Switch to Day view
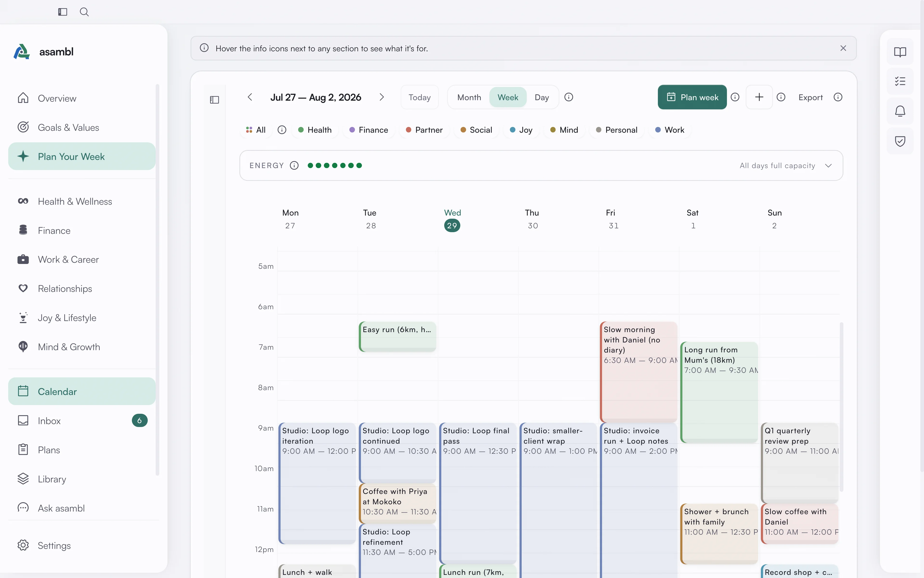The width and height of the screenshot is (924, 578). click(x=542, y=97)
